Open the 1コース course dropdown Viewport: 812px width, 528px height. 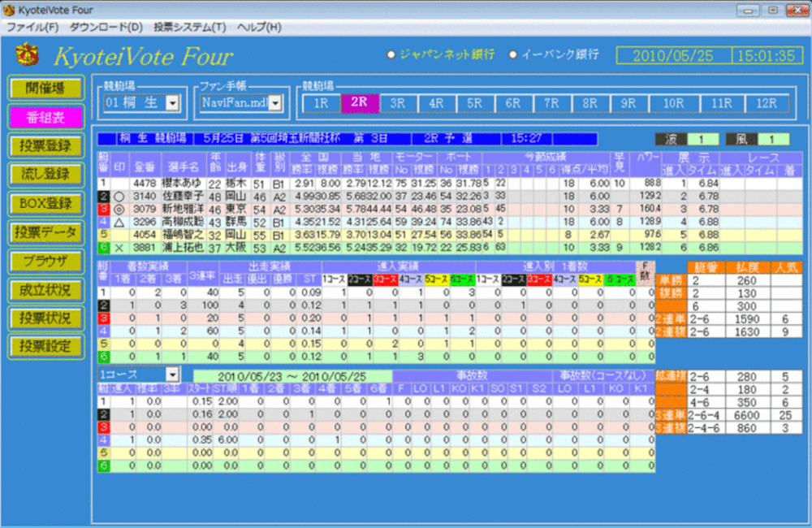[x=172, y=374]
